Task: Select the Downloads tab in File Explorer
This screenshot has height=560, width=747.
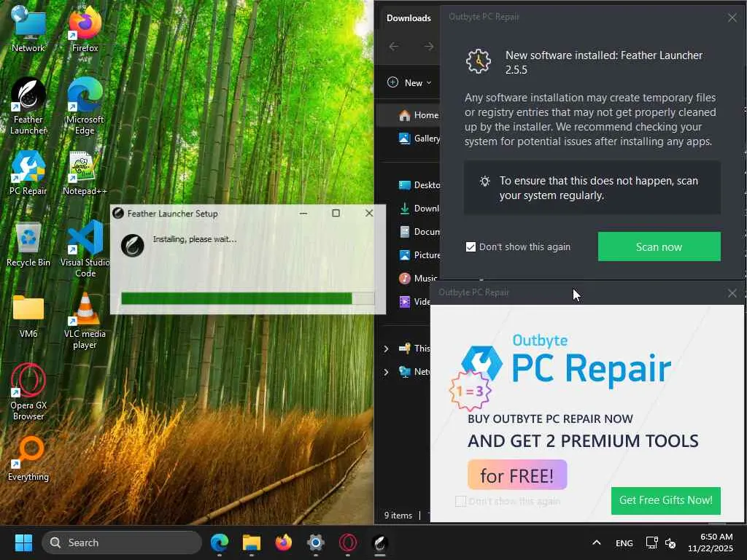Action: pyautogui.click(x=409, y=18)
